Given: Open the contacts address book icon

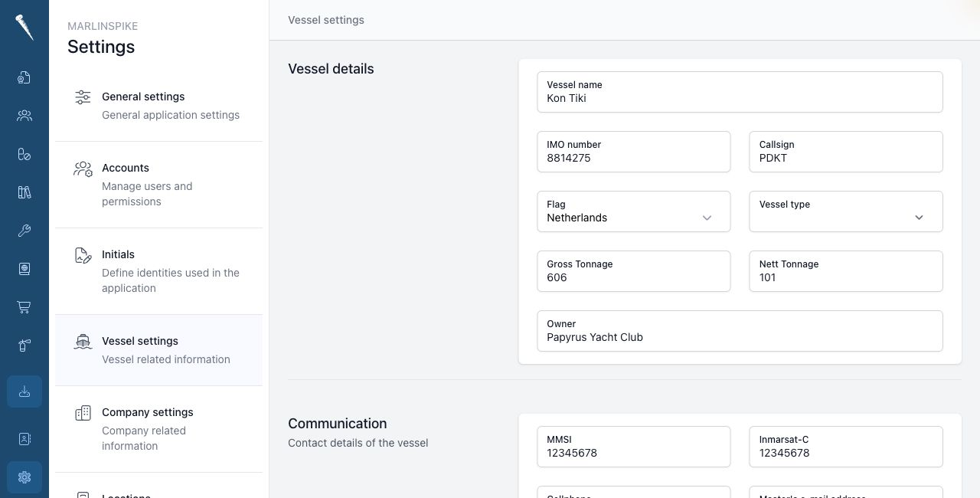Looking at the screenshot, I should (24, 439).
